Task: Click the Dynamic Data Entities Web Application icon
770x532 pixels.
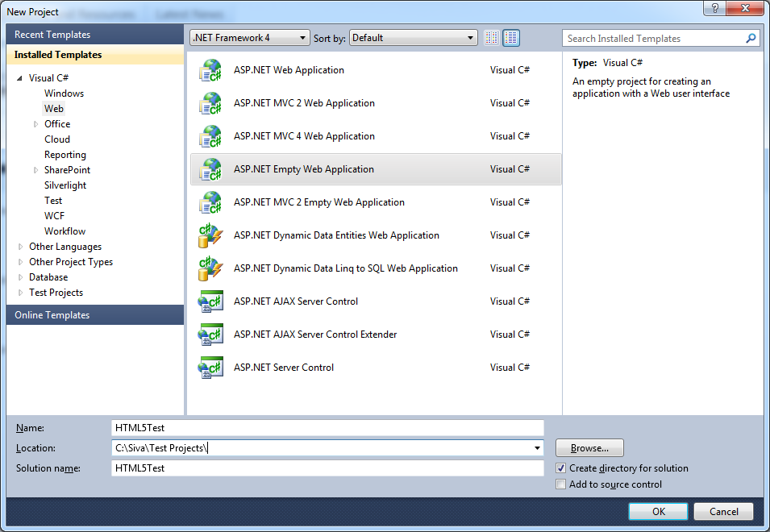Action: point(210,235)
